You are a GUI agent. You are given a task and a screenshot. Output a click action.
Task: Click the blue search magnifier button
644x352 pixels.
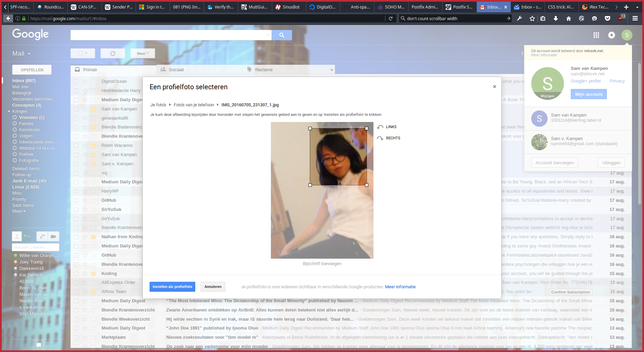(x=281, y=35)
